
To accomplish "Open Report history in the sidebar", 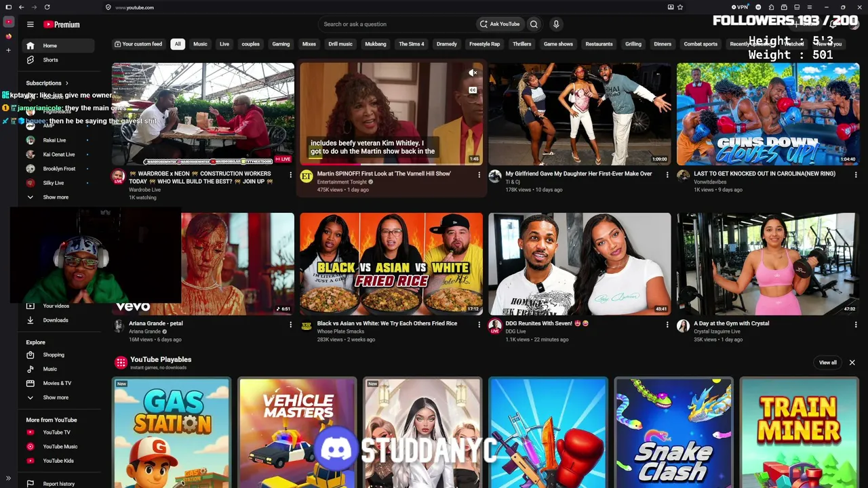I will pyautogui.click(x=58, y=484).
